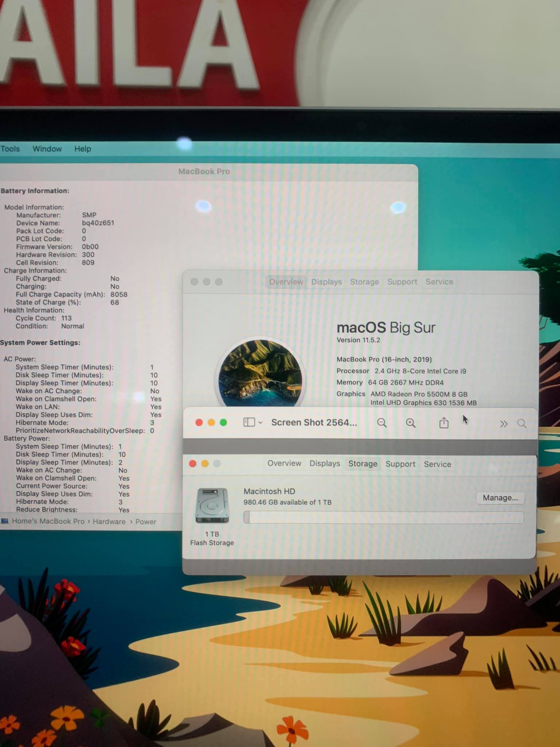The image size is (560, 747).
Task: Toggle the Preview sidebar view icon
Action: [x=249, y=422]
